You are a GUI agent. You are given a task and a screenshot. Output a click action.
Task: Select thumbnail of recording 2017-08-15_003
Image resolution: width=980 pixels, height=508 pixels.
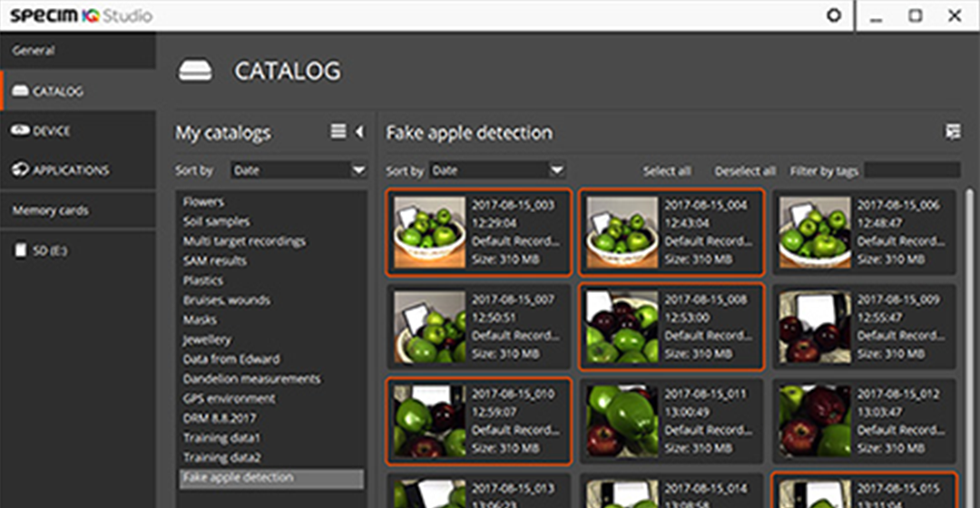(429, 232)
